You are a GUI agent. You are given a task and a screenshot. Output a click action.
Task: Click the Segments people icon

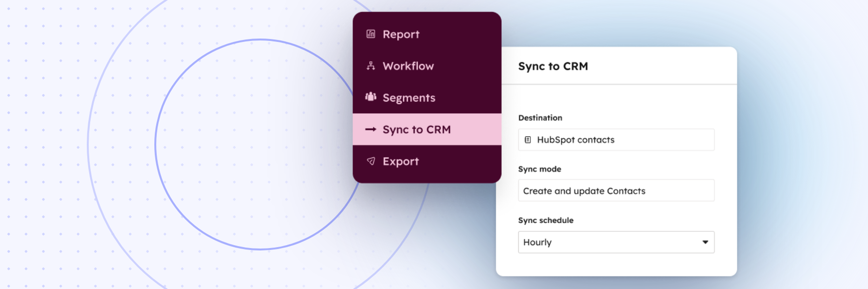pyautogui.click(x=371, y=97)
